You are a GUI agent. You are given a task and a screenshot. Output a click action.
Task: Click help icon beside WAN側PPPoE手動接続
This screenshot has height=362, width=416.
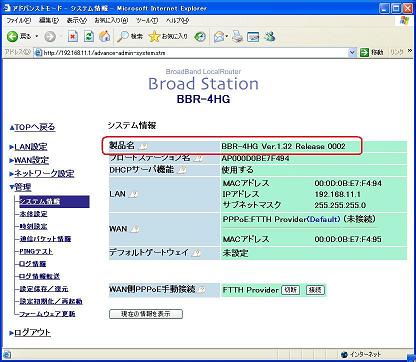201,289
